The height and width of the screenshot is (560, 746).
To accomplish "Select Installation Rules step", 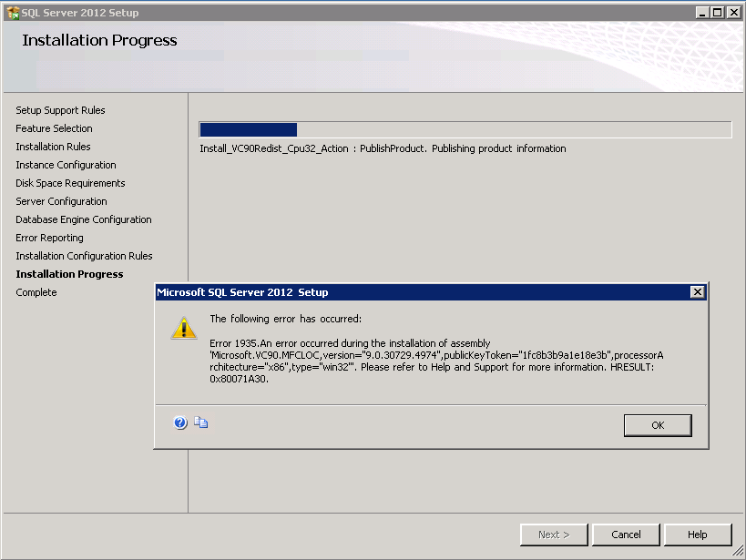I will [x=53, y=147].
